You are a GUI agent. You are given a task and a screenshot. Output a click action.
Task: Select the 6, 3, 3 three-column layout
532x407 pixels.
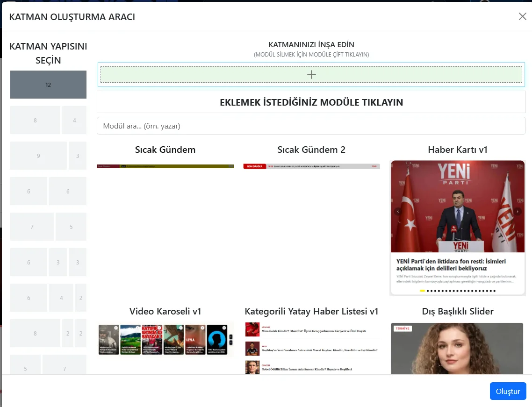(x=48, y=262)
